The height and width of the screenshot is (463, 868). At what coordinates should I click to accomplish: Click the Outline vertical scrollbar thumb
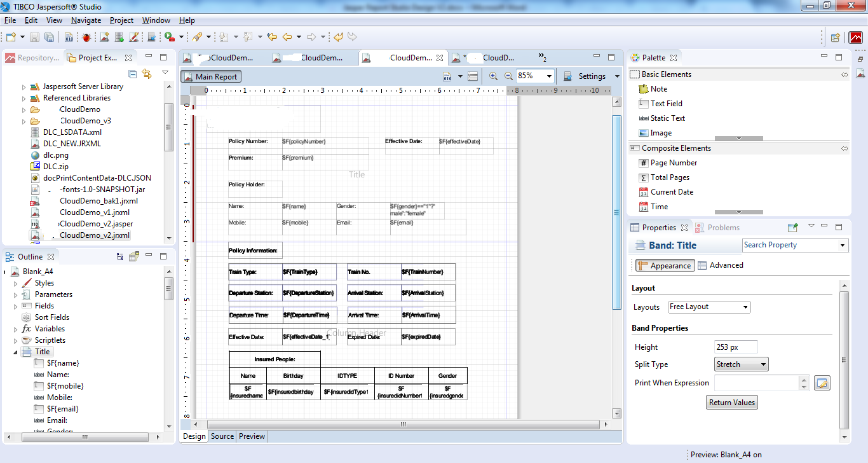point(168,289)
